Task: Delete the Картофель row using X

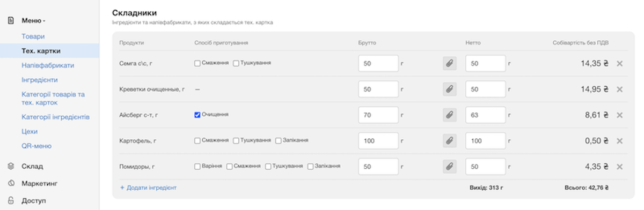Action: pyautogui.click(x=619, y=141)
